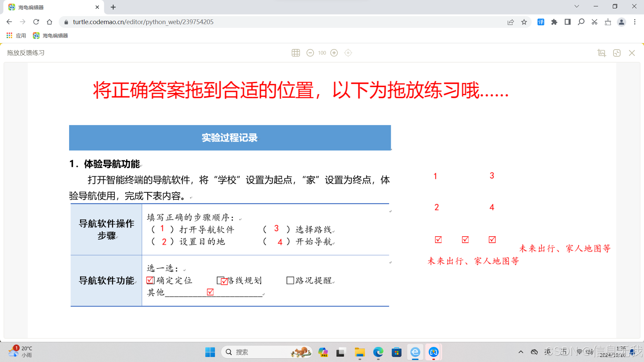The image size is (644, 362).
Task: Click the zoom level 100 value
Action: point(322,53)
